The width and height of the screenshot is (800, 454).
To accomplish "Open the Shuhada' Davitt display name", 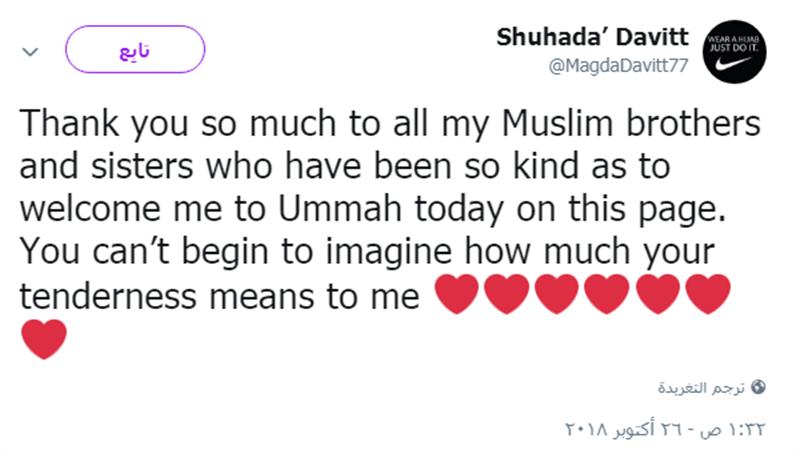I will click(x=592, y=37).
